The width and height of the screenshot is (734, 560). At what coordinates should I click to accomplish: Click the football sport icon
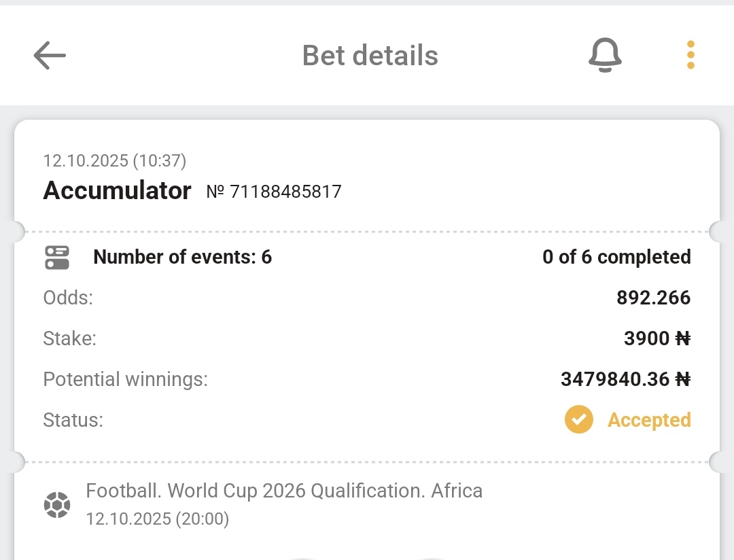click(57, 505)
